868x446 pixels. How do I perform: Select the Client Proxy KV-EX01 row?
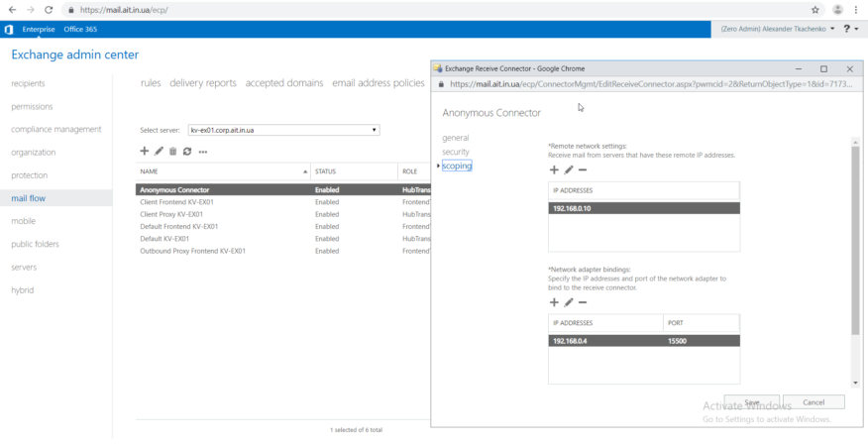pyautogui.click(x=282, y=214)
